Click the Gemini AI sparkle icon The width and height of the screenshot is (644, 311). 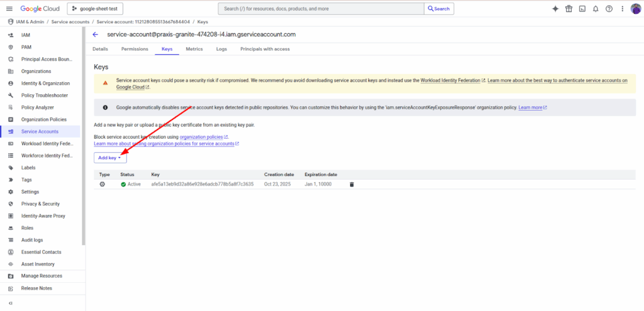pyautogui.click(x=555, y=9)
